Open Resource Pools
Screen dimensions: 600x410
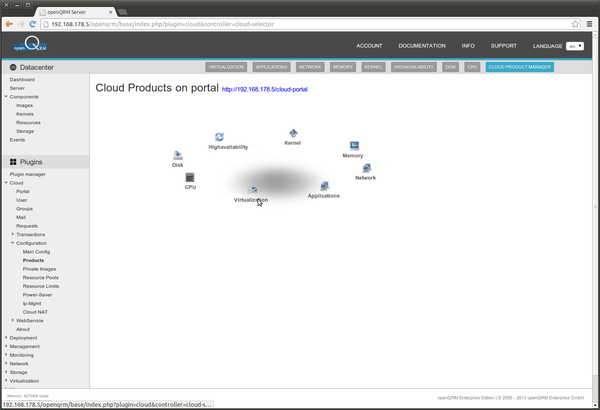coord(41,278)
